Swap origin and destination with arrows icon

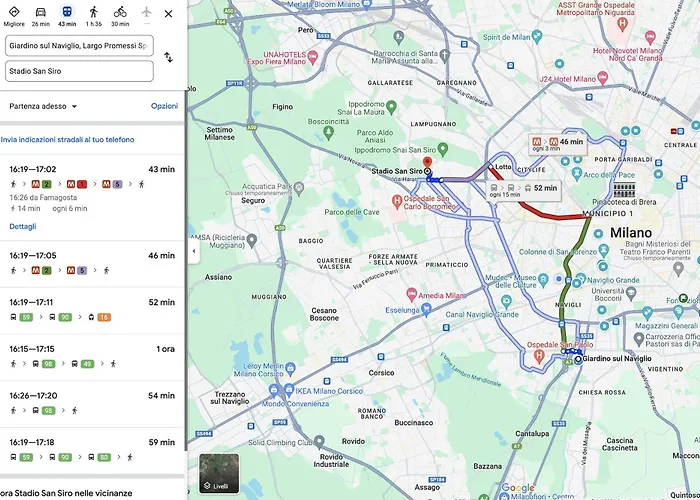168,58
